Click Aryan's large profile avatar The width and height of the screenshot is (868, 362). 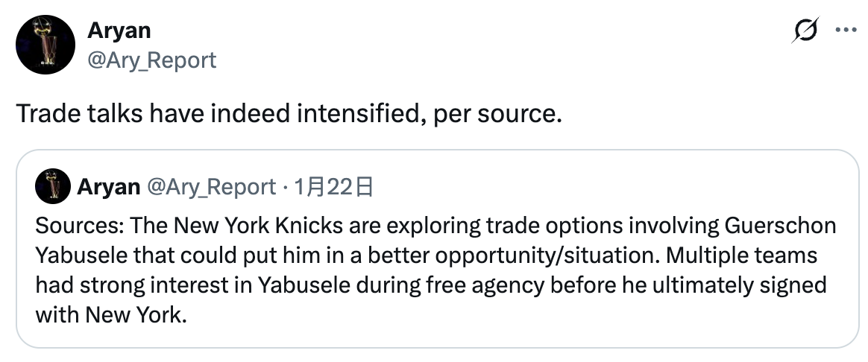click(45, 45)
